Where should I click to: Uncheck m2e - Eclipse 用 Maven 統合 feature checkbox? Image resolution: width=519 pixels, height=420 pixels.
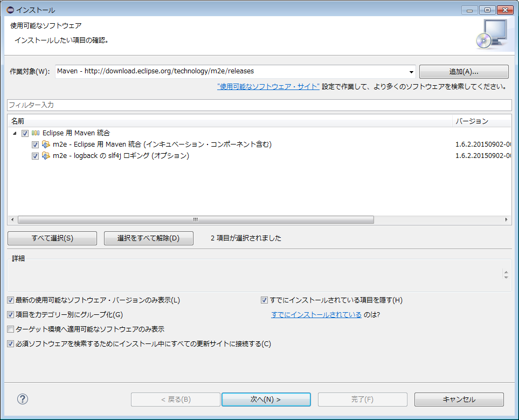35,144
